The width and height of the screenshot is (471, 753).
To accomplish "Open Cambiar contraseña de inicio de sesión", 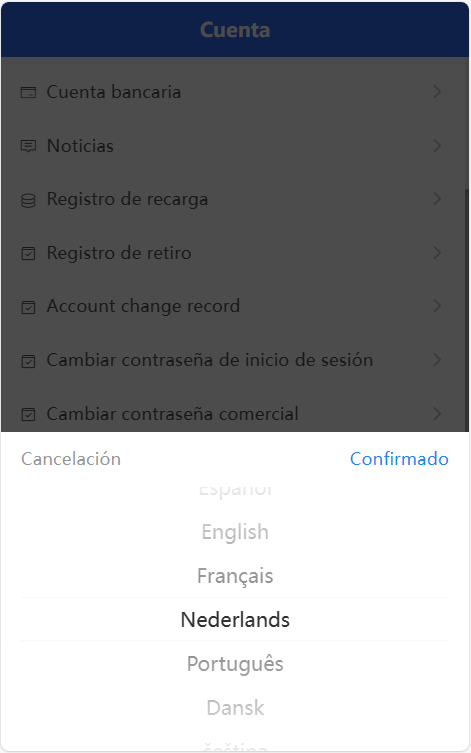I will 235,360.
